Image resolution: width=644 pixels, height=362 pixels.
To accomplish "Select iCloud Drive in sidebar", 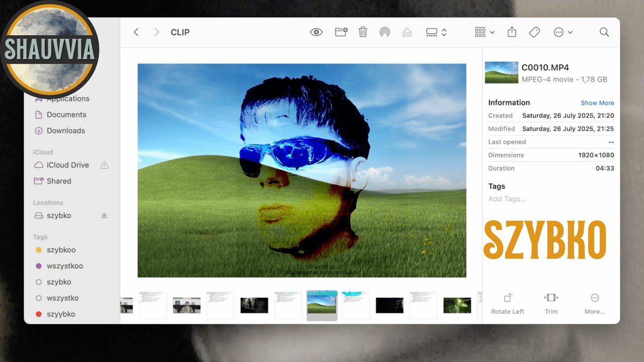I will (68, 165).
